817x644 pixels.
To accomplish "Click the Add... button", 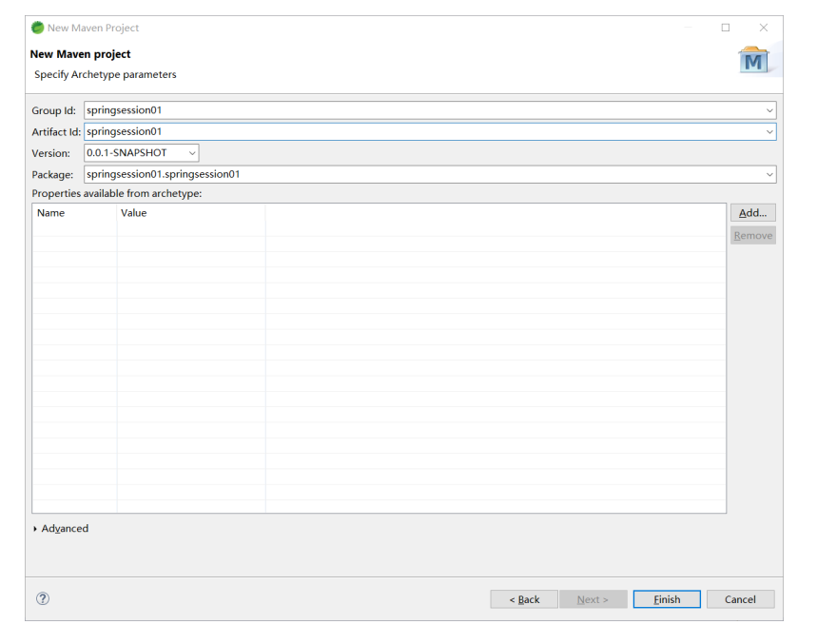I will tap(753, 212).
